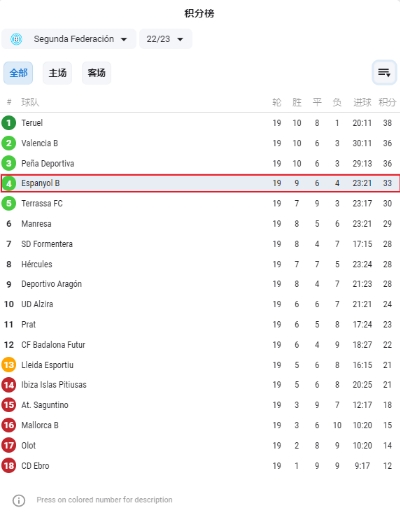Click the red position 16 badge
The image size is (400, 515).
click(x=9, y=425)
